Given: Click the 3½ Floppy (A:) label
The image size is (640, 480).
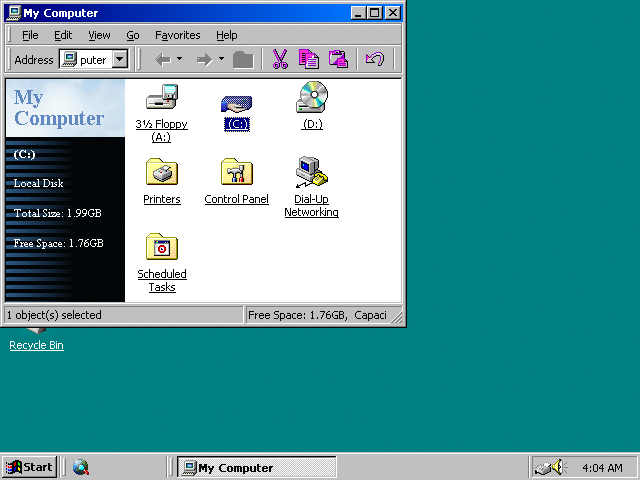Looking at the screenshot, I should click(x=161, y=130).
